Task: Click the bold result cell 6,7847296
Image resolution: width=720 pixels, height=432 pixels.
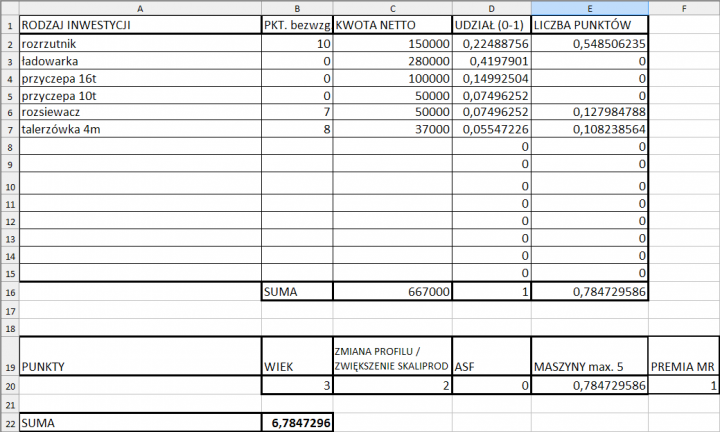Action: point(296,423)
